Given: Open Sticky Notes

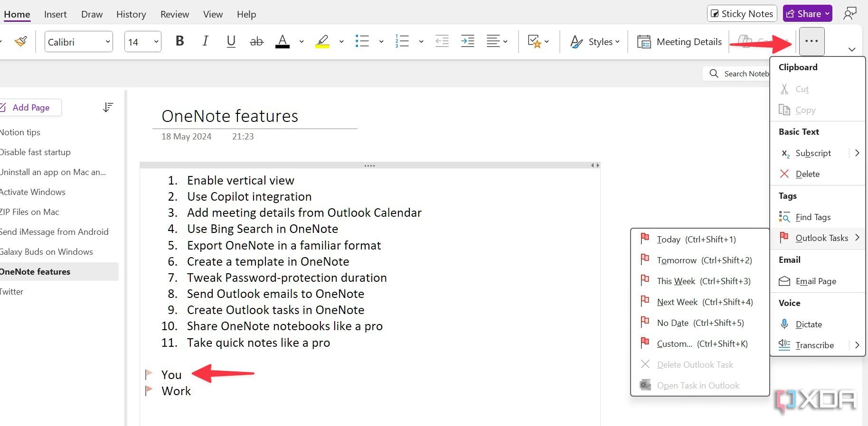Looking at the screenshot, I should 742,14.
